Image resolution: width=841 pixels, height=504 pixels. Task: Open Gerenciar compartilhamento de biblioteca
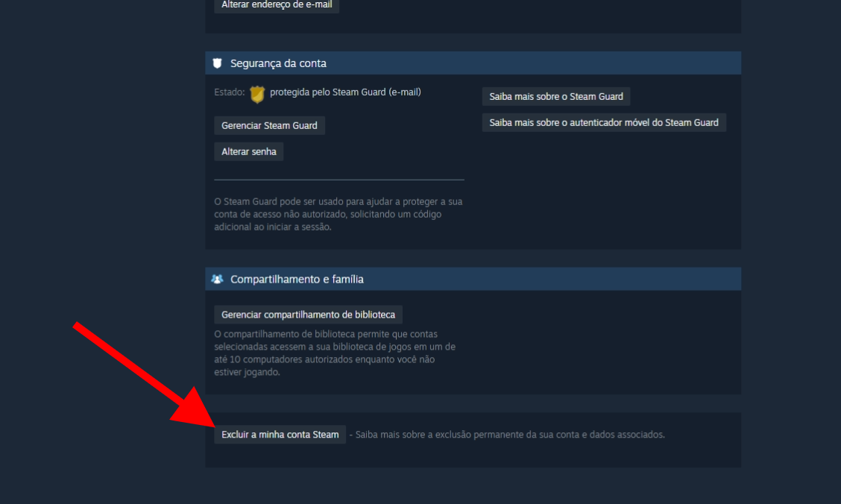click(309, 315)
